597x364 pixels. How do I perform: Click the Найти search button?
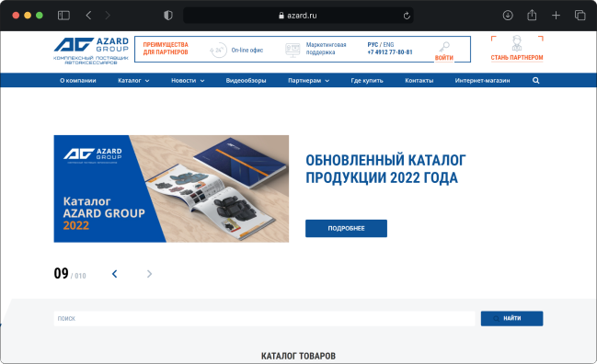pos(511,318)
